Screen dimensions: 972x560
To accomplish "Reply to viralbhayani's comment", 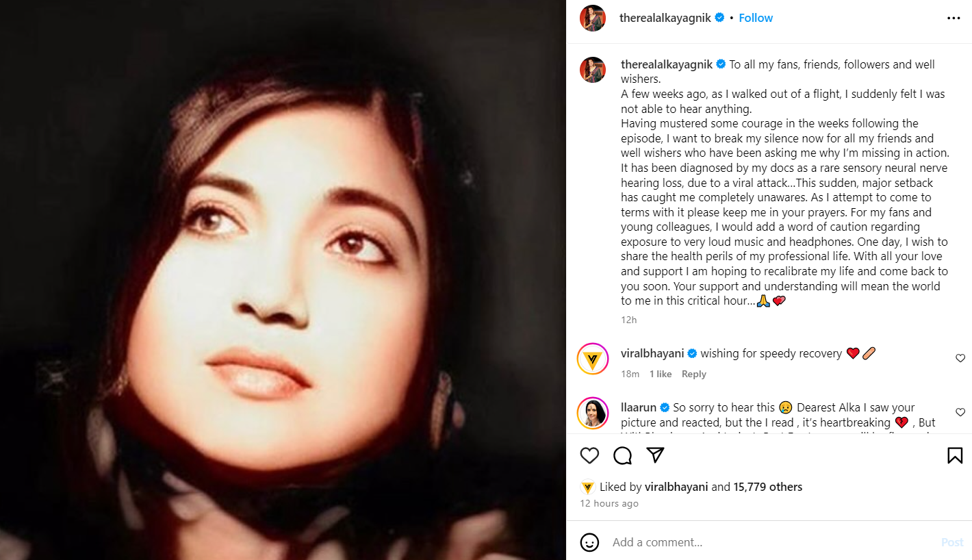I will tap(693, 374).
